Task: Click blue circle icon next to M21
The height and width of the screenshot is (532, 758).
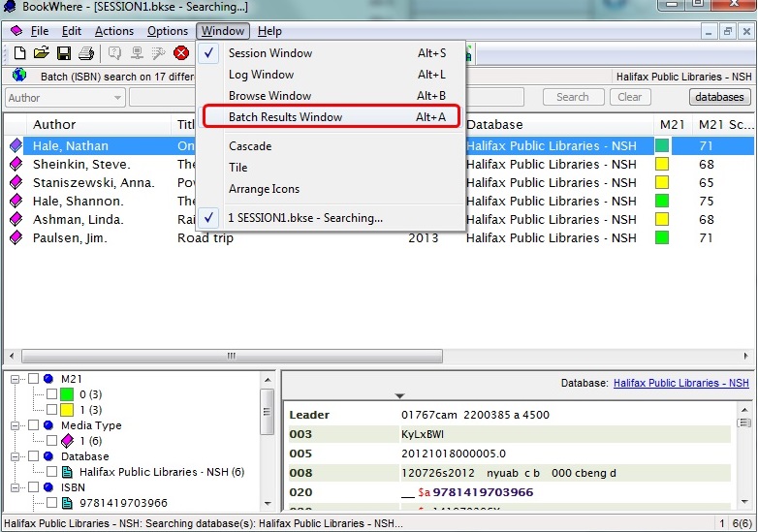Action: pyautogui.click(x=47, y=379)
